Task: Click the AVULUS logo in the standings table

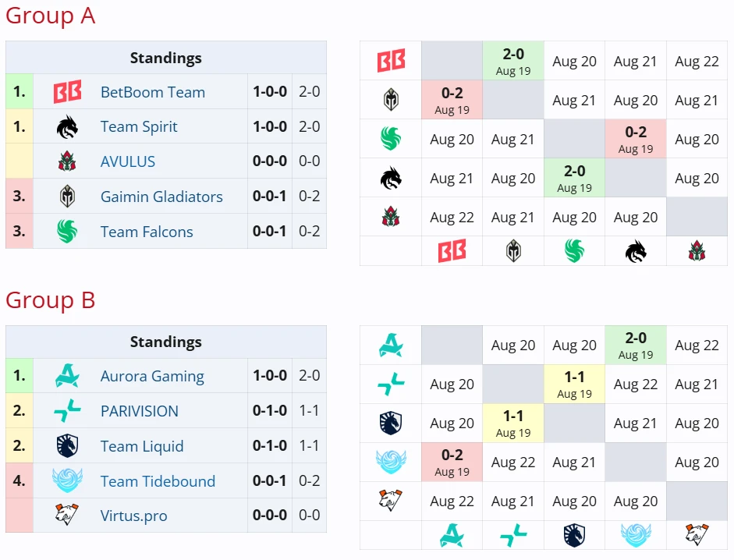Action: tap(67, 161)
